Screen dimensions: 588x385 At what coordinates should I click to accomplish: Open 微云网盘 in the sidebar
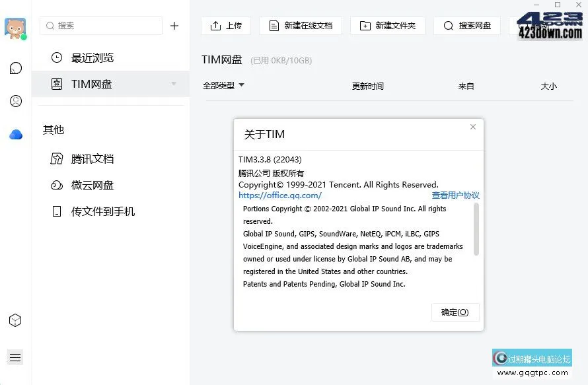pyautogui.click(x=92, y=185)
